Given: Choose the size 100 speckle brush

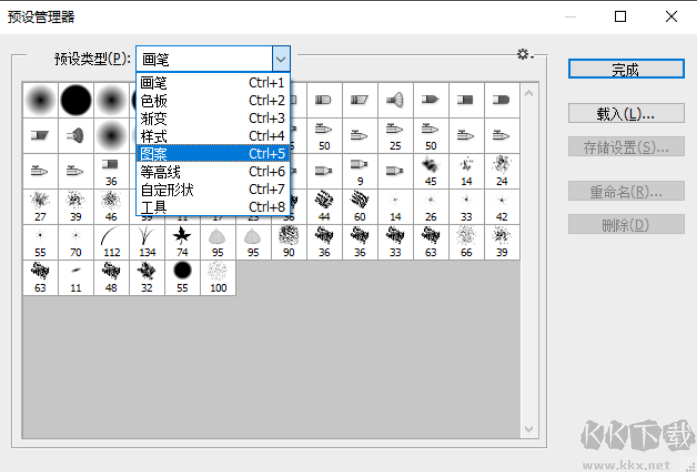Looking at the screenshot, I should click(x=218, y=276).
